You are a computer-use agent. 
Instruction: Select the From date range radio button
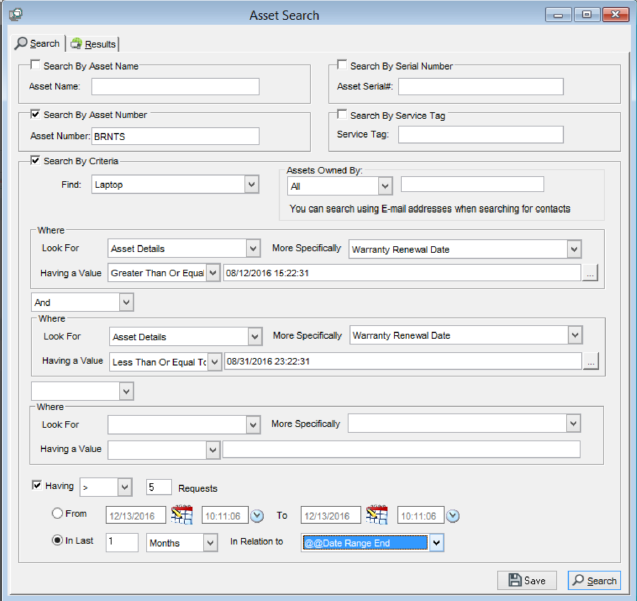[57, 513]
